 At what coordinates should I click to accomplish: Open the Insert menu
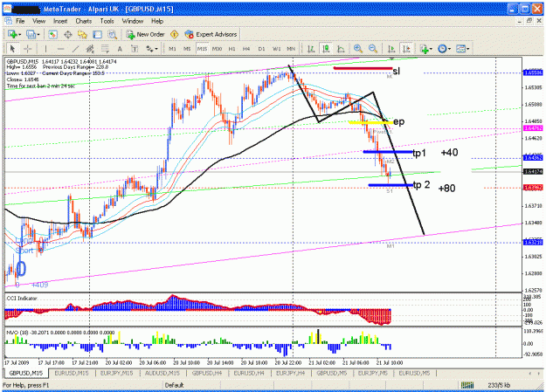pyautogui.click(x=60, y=21)
